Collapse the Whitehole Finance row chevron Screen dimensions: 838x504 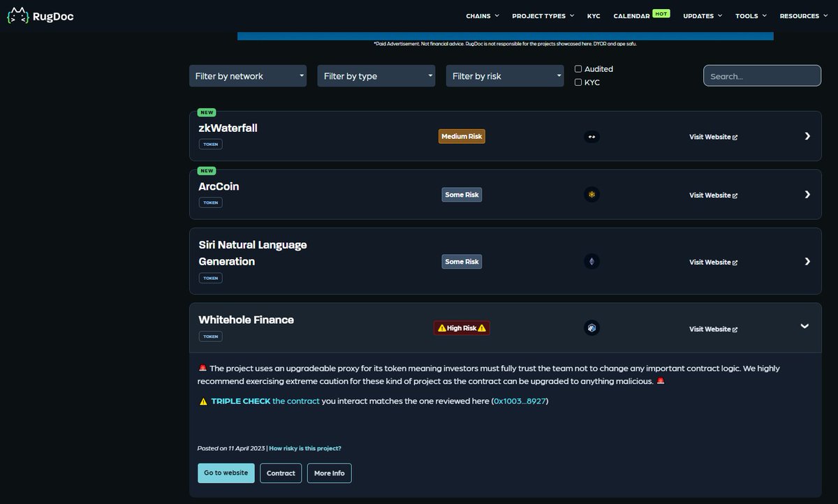pos(804,326)
